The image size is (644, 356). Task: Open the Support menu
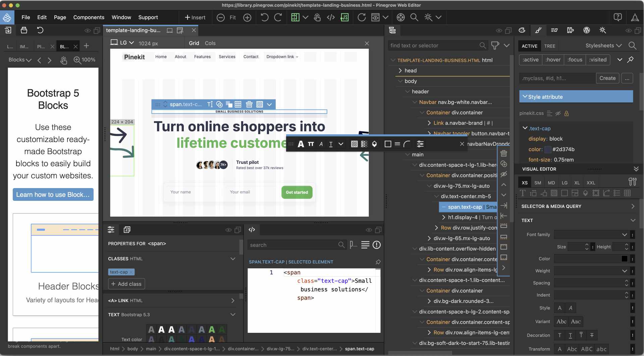pos(148,17)
